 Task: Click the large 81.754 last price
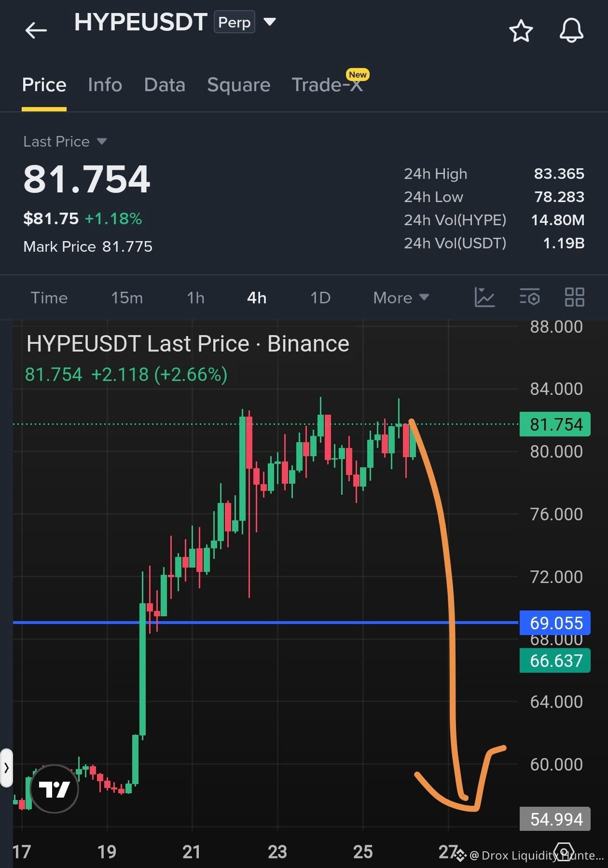click(x=87, y=179)
